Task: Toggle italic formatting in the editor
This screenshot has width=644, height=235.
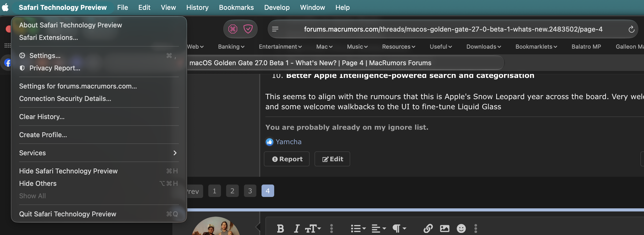Action: tap(297, 229)
